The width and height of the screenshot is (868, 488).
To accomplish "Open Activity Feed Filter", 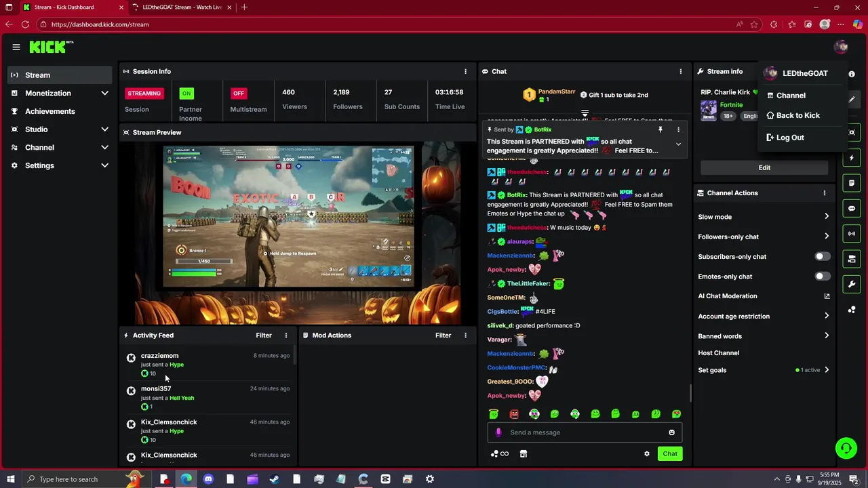I will click(x=264, y=335).
